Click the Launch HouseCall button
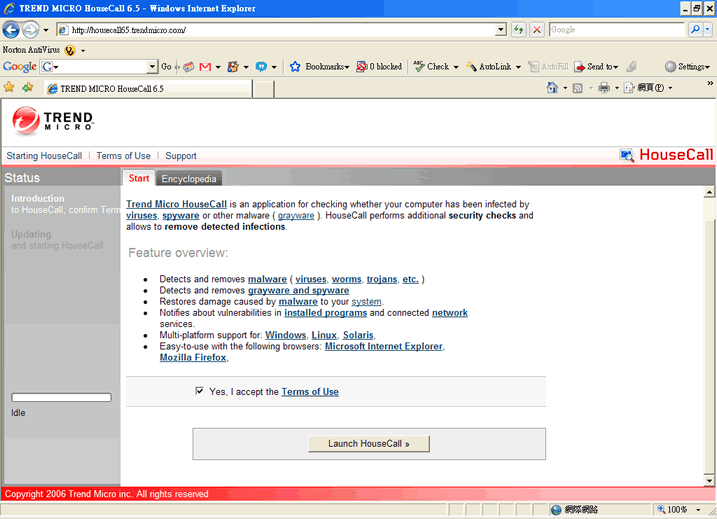The height and width of the screenshot is (519, 717). tap(369, 444)
